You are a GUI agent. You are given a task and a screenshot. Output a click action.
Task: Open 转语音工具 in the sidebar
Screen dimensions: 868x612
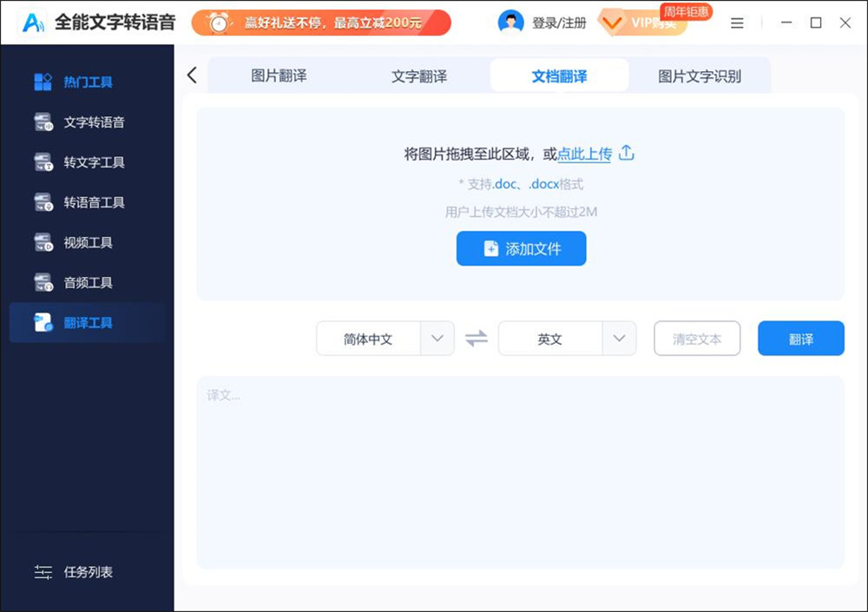[88, 202]
